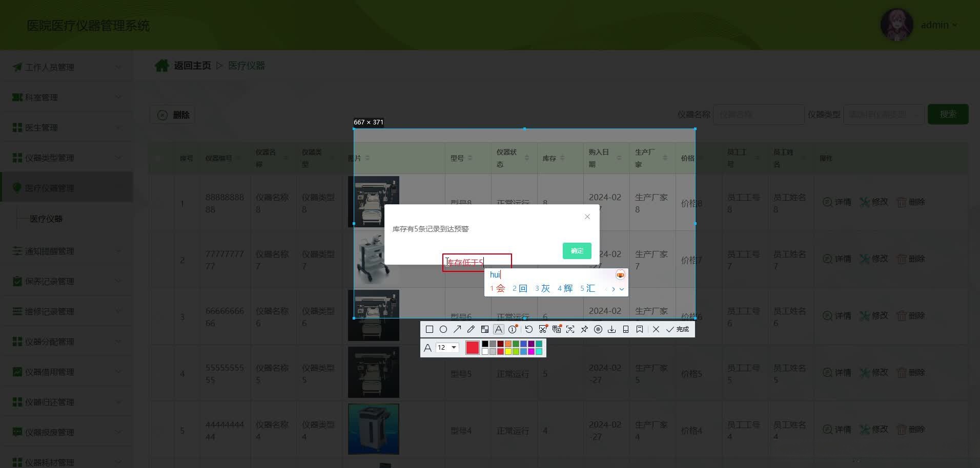
Task: Start screen recording from toolbar
Action: pos(598,329)
